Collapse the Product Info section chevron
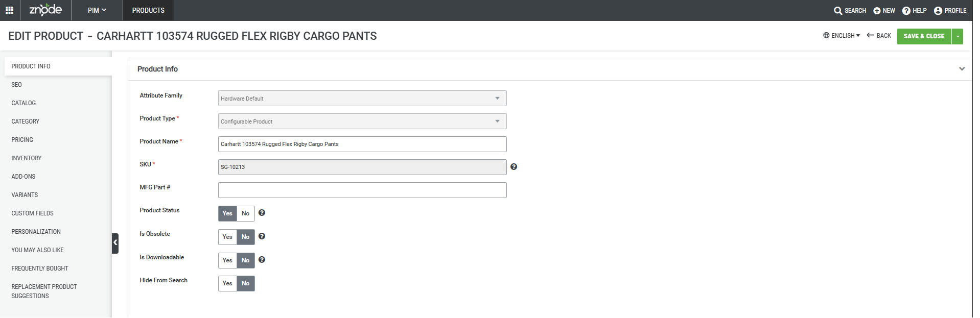This screenshot has height=318, width=980. [x=962, y=69]
